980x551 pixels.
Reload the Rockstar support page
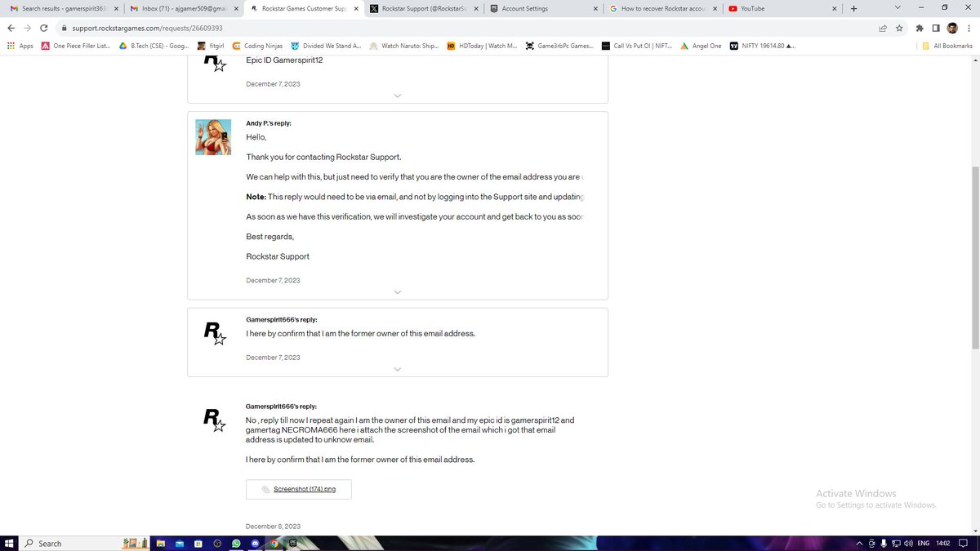click(44, 27)
